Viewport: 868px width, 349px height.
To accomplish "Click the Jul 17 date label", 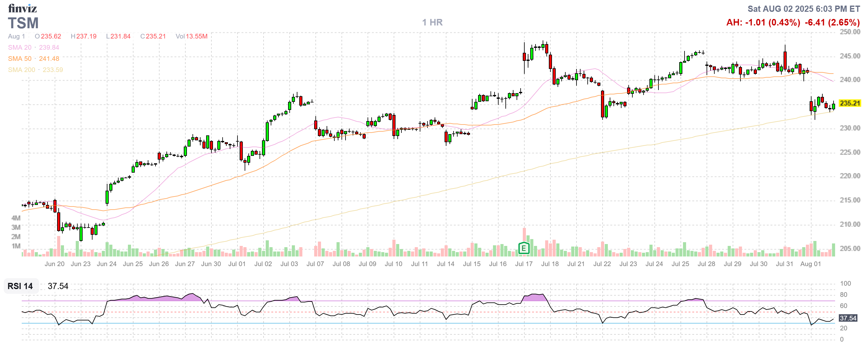I will [x=524, y=264].
